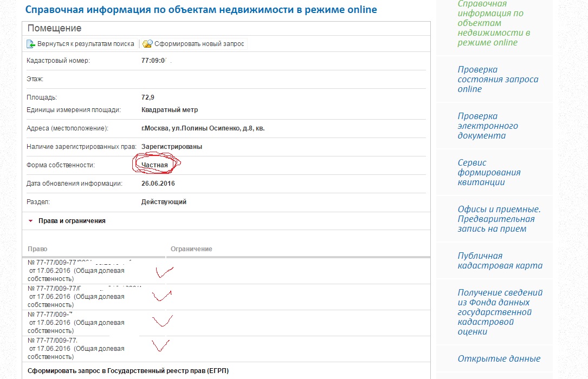This screenshot has height=379, width=588.
Task: Collapse the 'Права и ограничения' section arrow
Action: (x=30, y=221)
